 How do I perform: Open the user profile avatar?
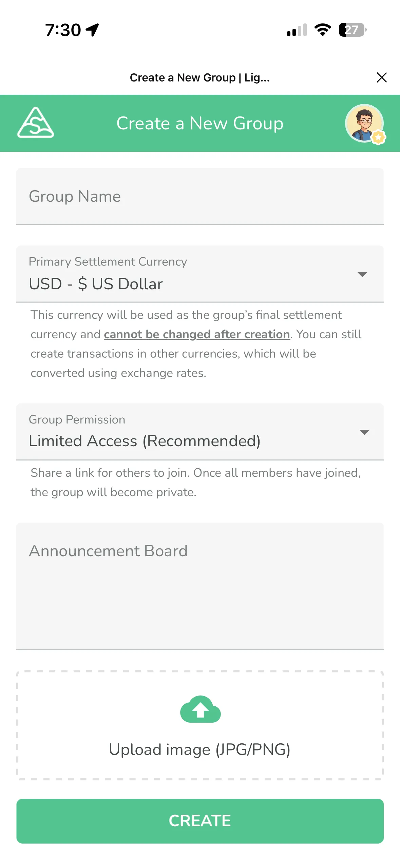tap(364, 123)
